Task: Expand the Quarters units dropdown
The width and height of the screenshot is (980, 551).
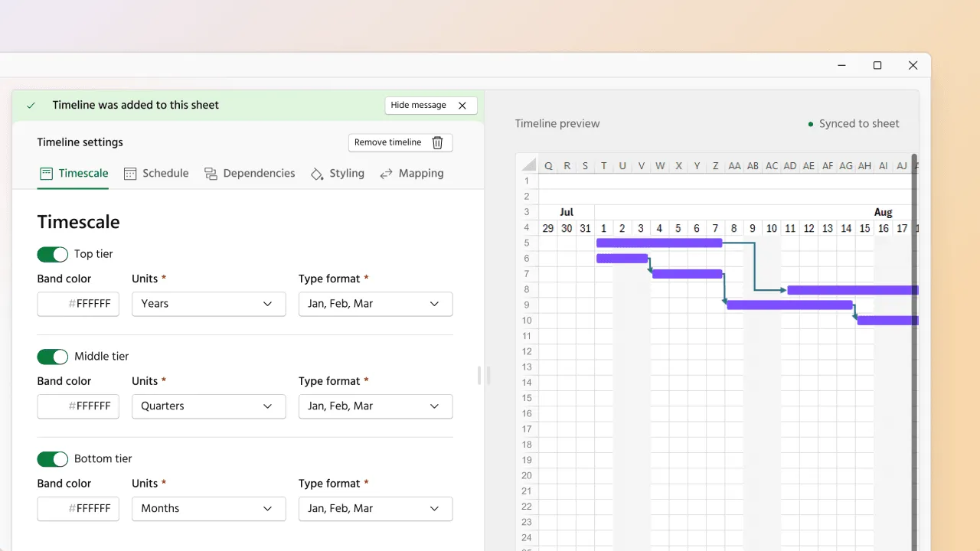Action: click(x=208, y=406)
